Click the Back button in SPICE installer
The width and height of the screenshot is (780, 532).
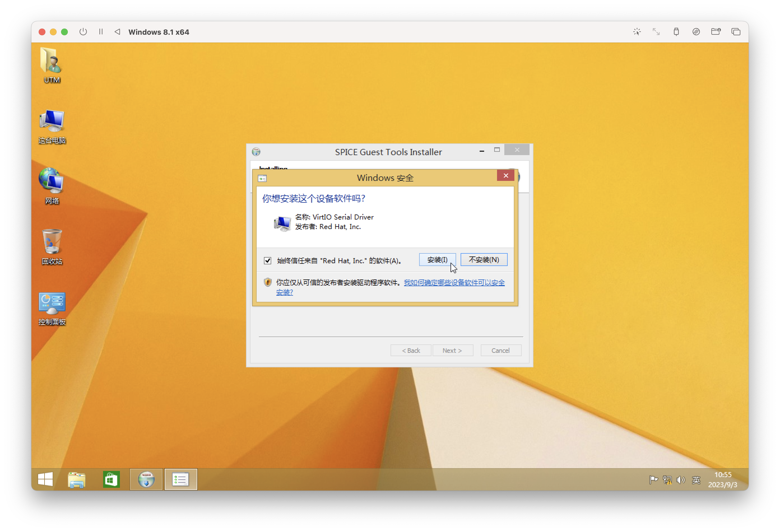410,350
